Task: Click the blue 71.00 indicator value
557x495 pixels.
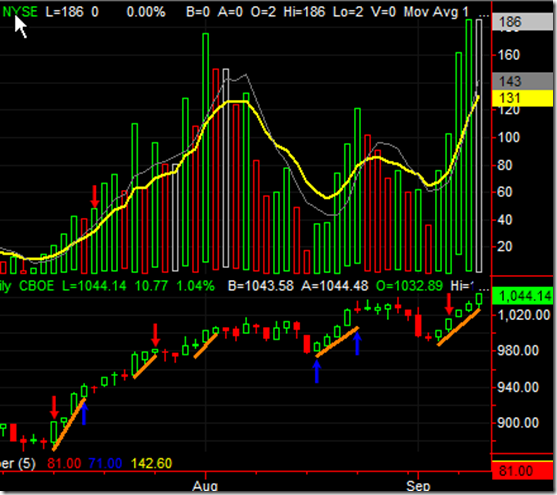Action: pyautogui.click(x=105, y=463)
